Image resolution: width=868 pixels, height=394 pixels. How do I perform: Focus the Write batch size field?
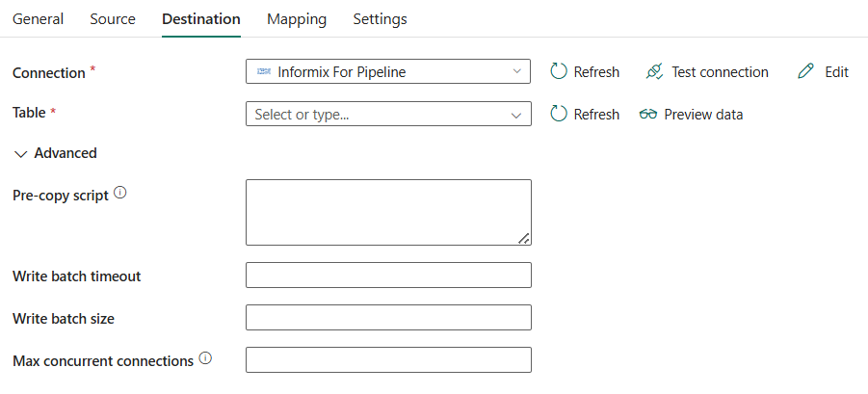pyautogui.click(x=388, y=317)
